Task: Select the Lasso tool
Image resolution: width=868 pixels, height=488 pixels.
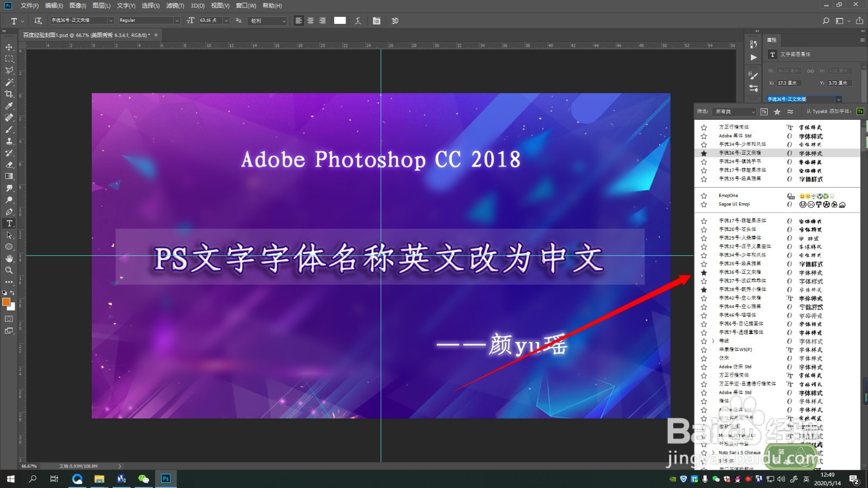Action: coord(9,70)
